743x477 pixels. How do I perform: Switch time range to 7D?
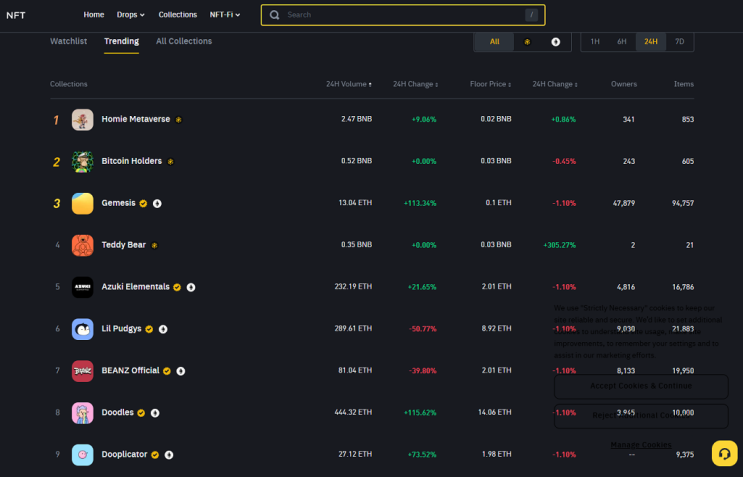click(679, 42)
